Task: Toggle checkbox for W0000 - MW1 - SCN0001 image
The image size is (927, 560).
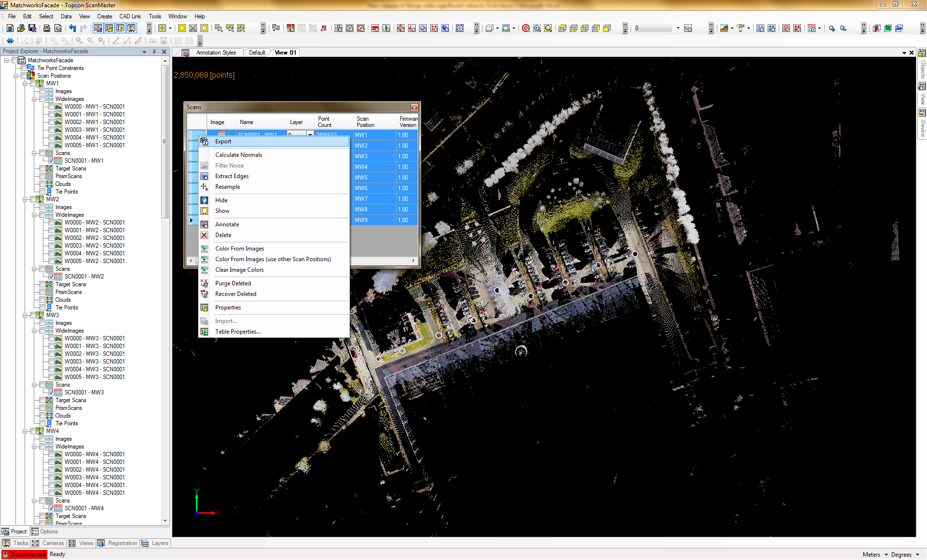Action: (x=51, y=107)
